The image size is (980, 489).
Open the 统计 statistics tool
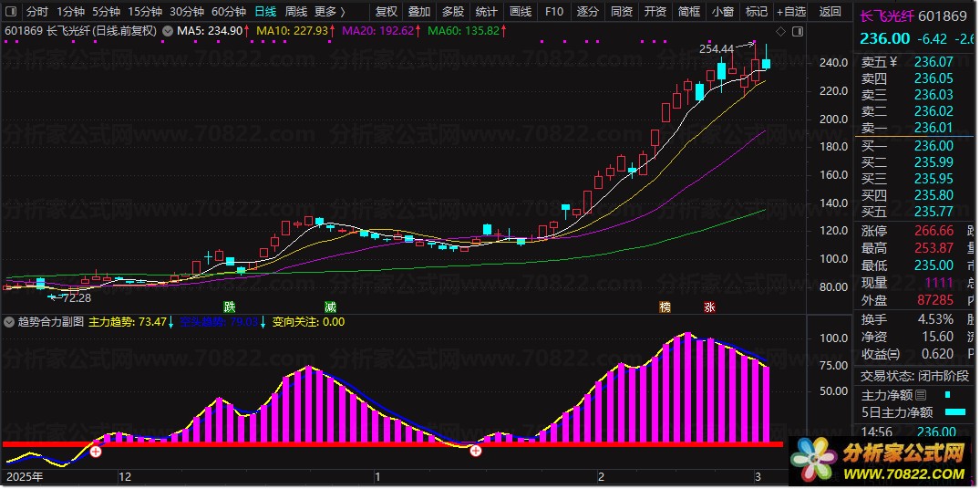click(x=486, y=11)
